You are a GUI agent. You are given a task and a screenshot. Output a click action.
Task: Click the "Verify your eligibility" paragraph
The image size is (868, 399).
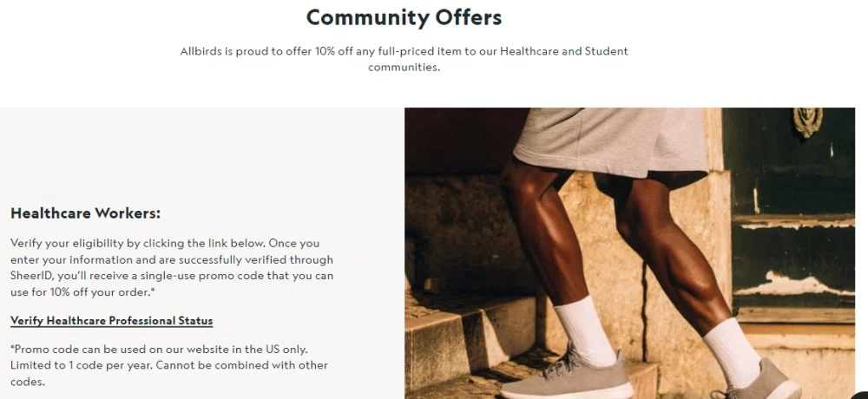[x=172, y=259]
